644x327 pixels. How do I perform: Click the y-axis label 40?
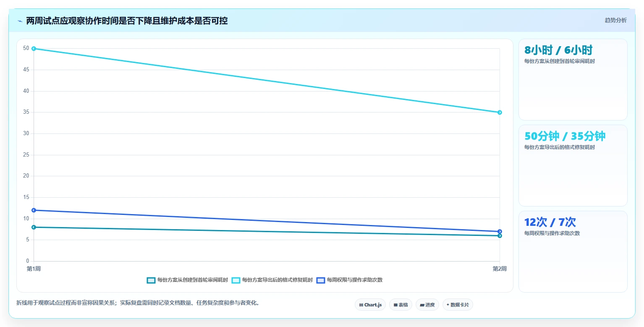(x=26, y=91)
